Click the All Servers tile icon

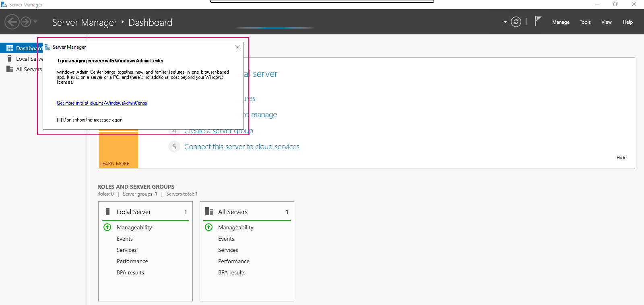209,212
